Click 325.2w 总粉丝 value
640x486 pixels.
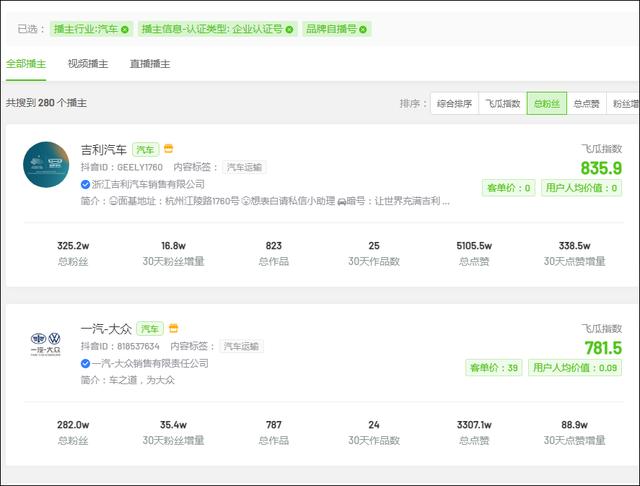(x=73, y=246)
